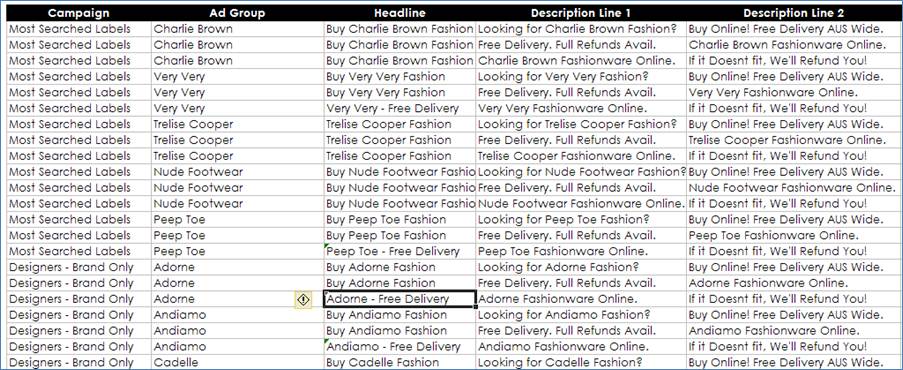The image size is (903, 370).
Task: Select the Ad Group column header
Action: pos(238,13)
